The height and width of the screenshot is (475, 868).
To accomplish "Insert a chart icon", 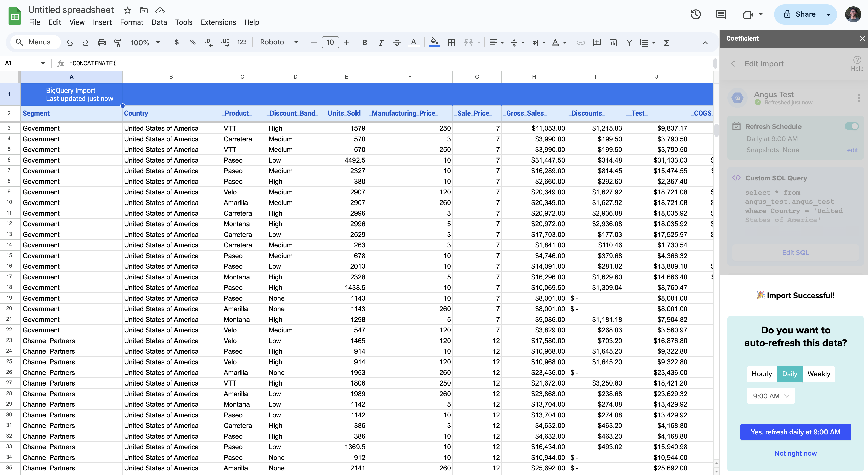I will 613,42.
